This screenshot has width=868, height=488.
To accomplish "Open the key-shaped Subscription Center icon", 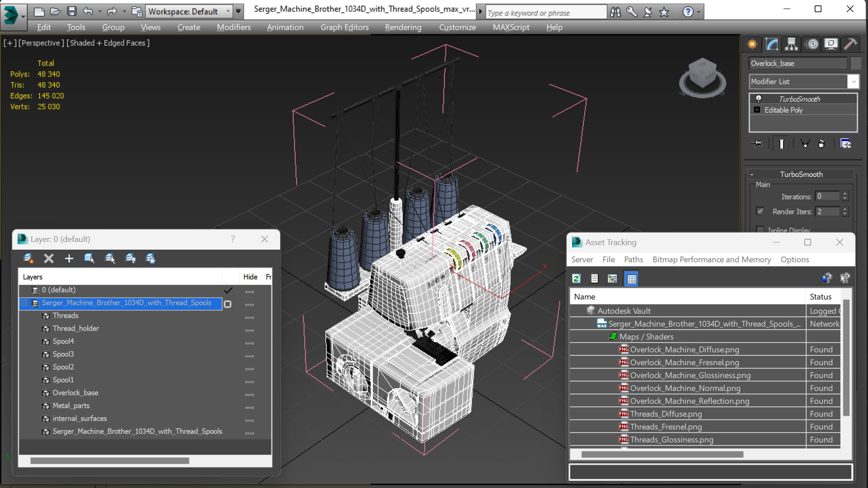I will (632, 12).
